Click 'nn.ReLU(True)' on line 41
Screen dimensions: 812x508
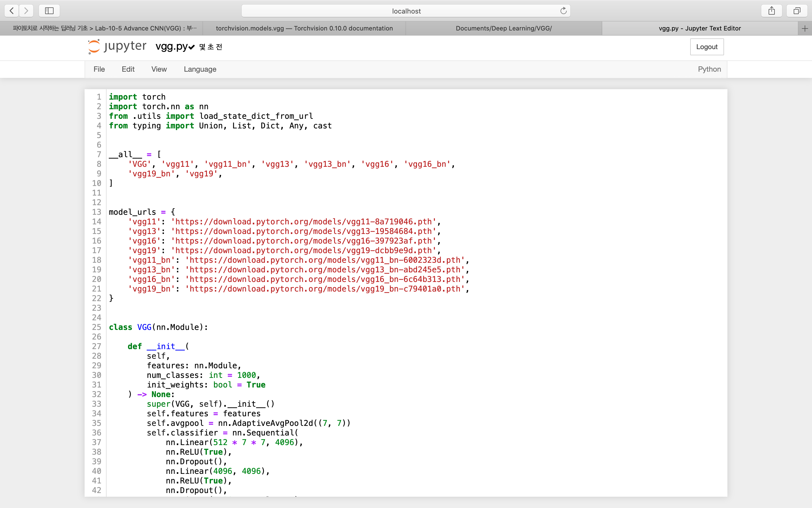[199, 481]
